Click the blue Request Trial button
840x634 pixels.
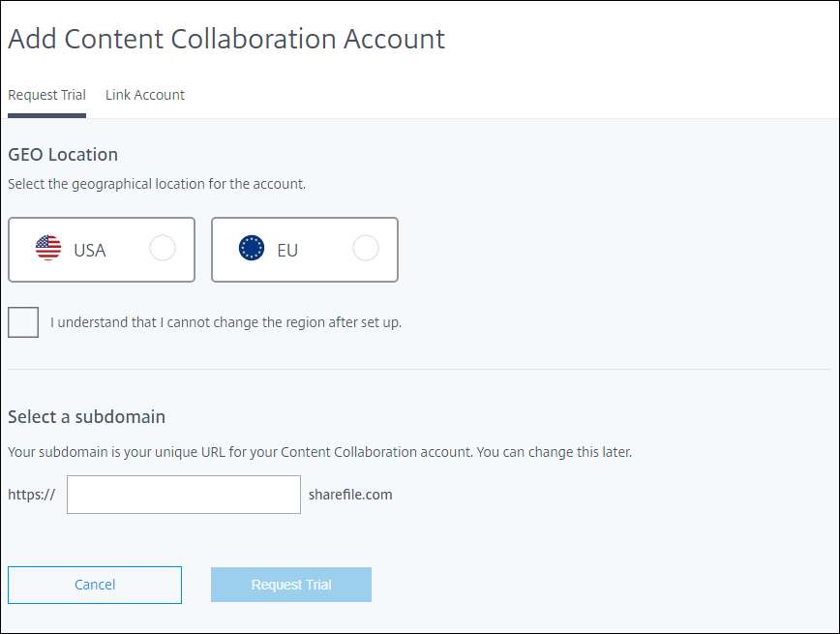291,585
